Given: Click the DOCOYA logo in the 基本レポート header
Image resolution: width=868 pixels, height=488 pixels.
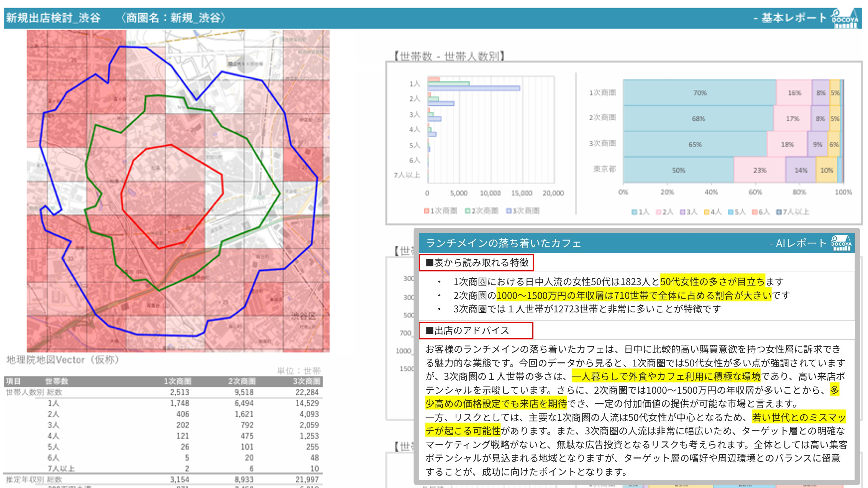Looking at the screenshot, I should pos(845,19).
